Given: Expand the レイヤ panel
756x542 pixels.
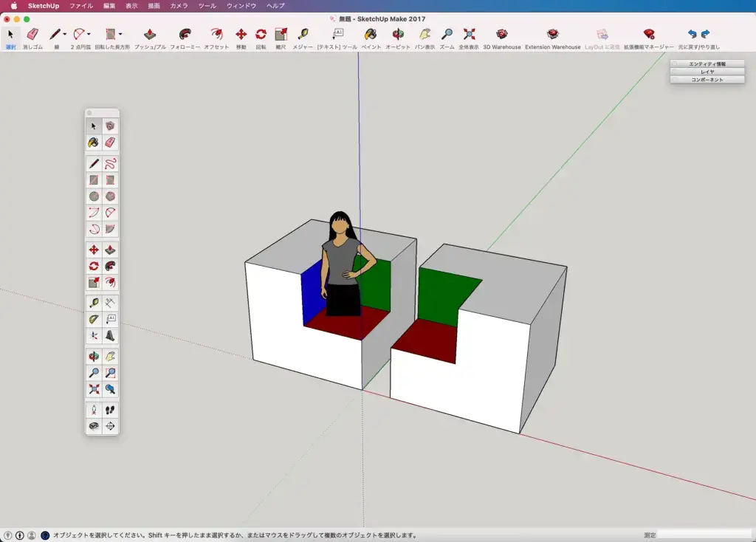Looking at the screenshot, I should 707,72.
